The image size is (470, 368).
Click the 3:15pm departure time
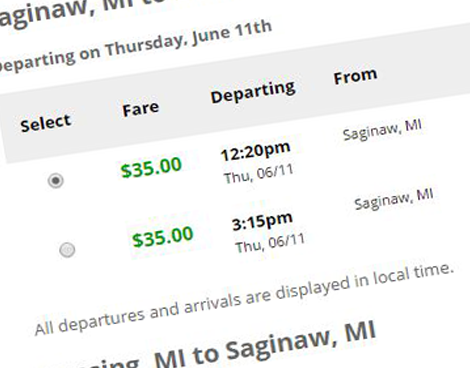[x=262, y=221]
